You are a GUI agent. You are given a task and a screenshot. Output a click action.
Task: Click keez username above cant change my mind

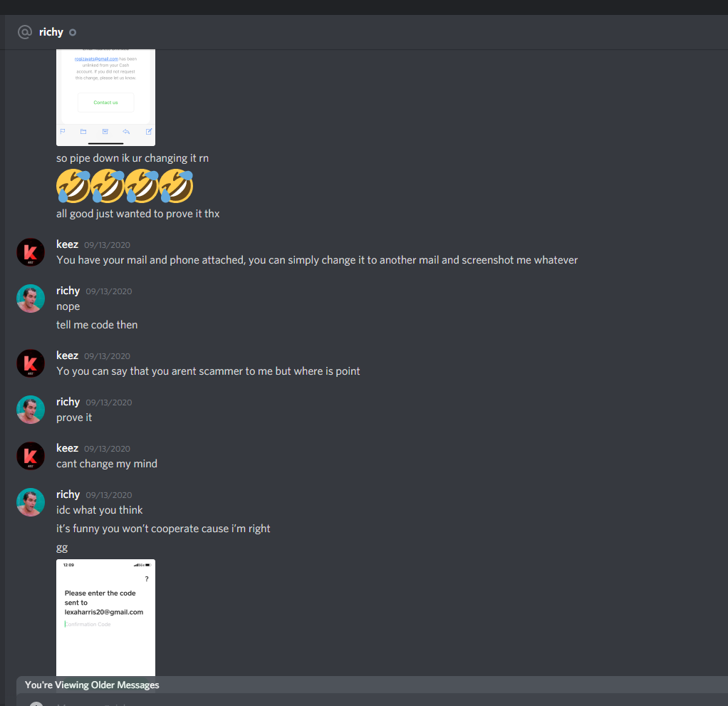pos(68,448)
